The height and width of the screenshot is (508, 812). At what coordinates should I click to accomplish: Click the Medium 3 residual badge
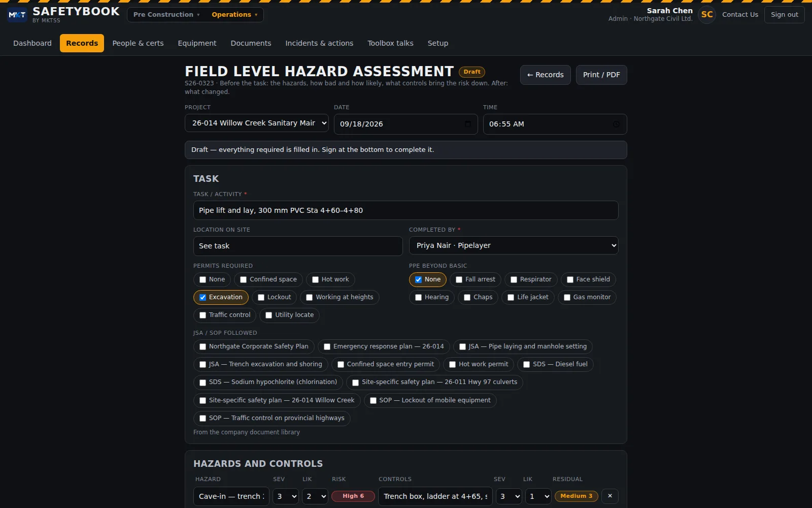(x=577, y=496)
